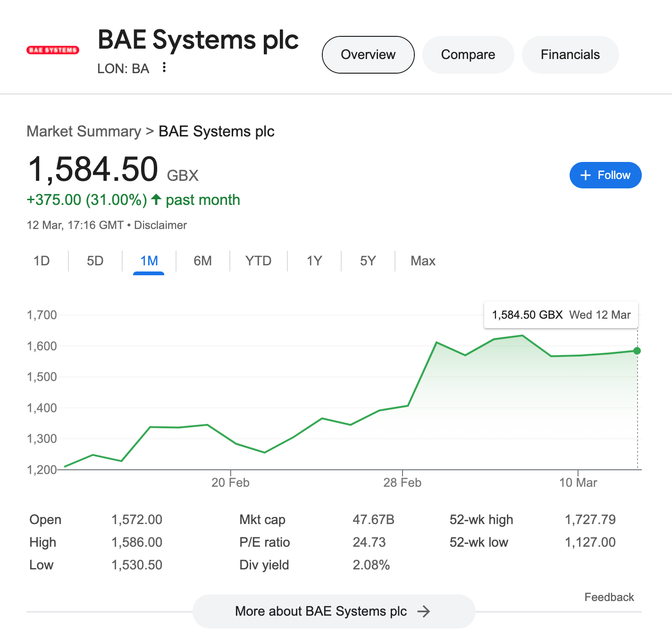
Task: Switch to the Compare tab
Action: click(468, 55)
